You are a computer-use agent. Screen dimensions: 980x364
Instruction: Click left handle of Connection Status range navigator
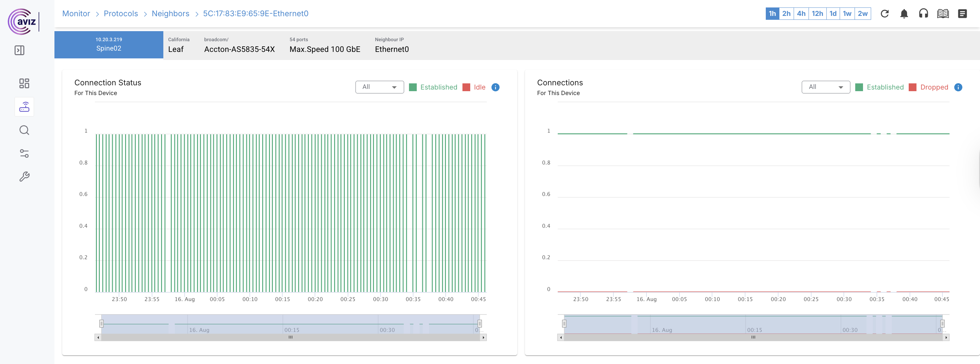click(x=101, y=324)
